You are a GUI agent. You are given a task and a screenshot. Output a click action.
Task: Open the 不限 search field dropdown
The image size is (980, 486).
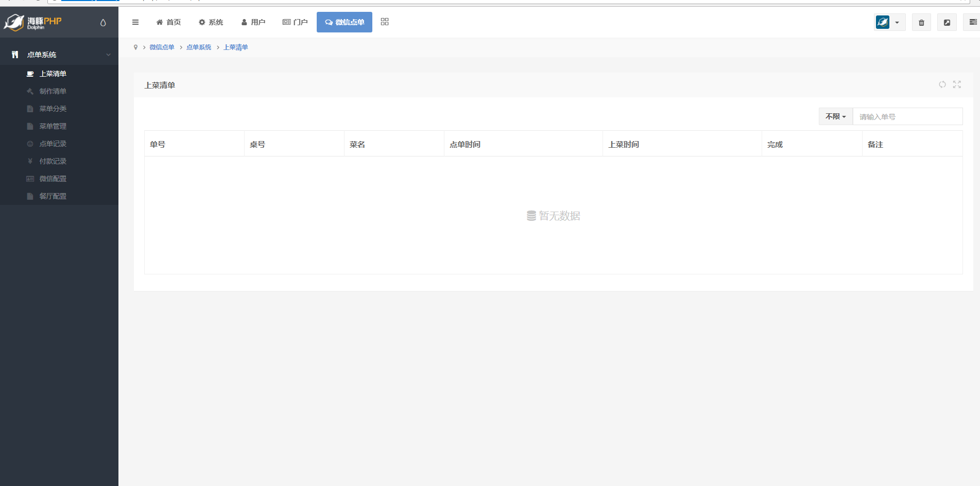pos(836,116)
